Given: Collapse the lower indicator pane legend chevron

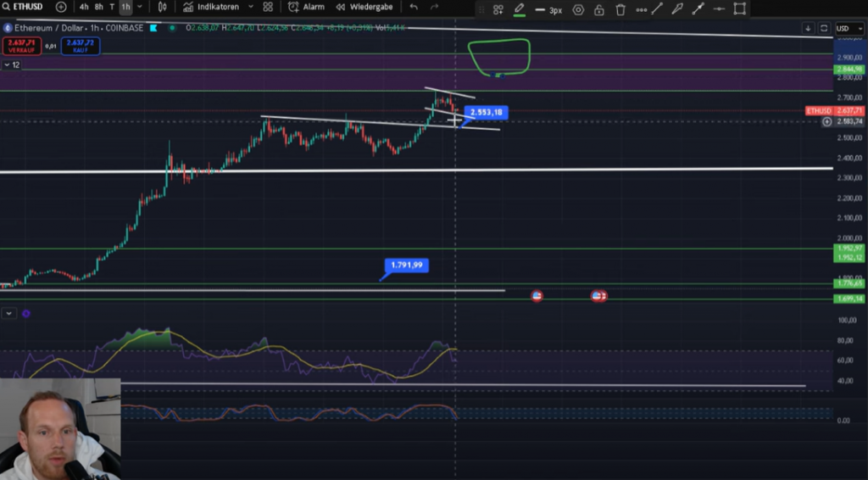Looking at the screenshot, I should 8,313.
